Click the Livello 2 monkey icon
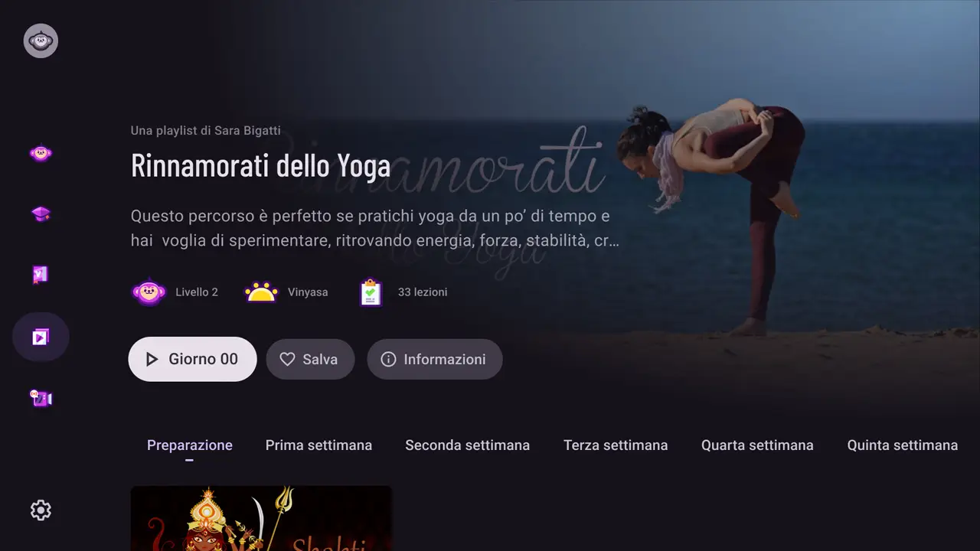The height and width of the screenshot is (551, 980). pos(149,292)
